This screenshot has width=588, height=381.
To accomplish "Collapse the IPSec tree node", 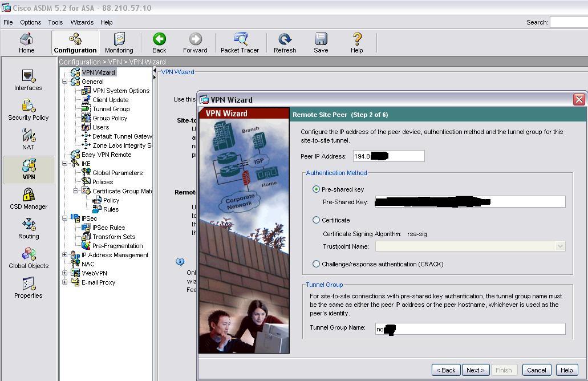I will 65,218.
